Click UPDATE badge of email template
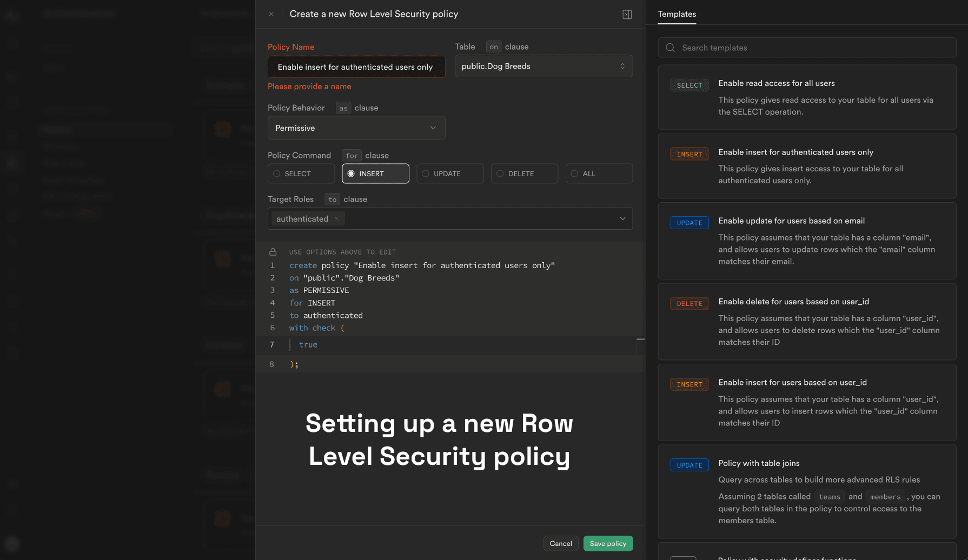This screenshot has width=968, height=560. click(689, 223)
